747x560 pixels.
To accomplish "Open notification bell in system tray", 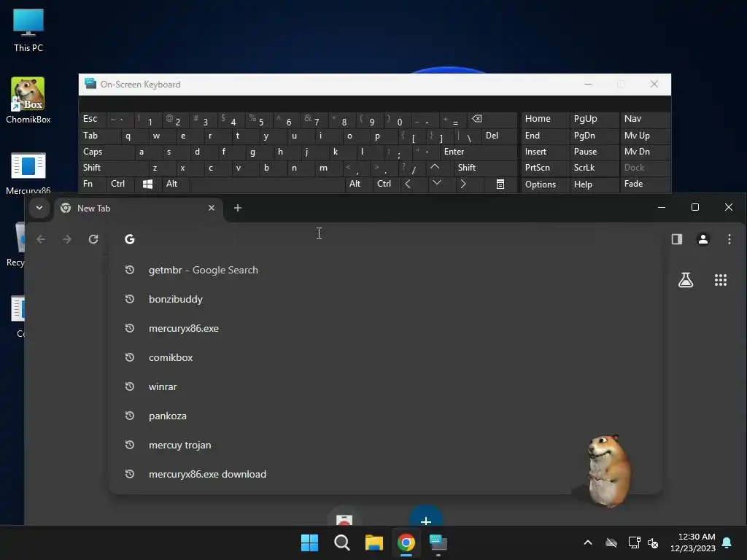I will (727, 542).
